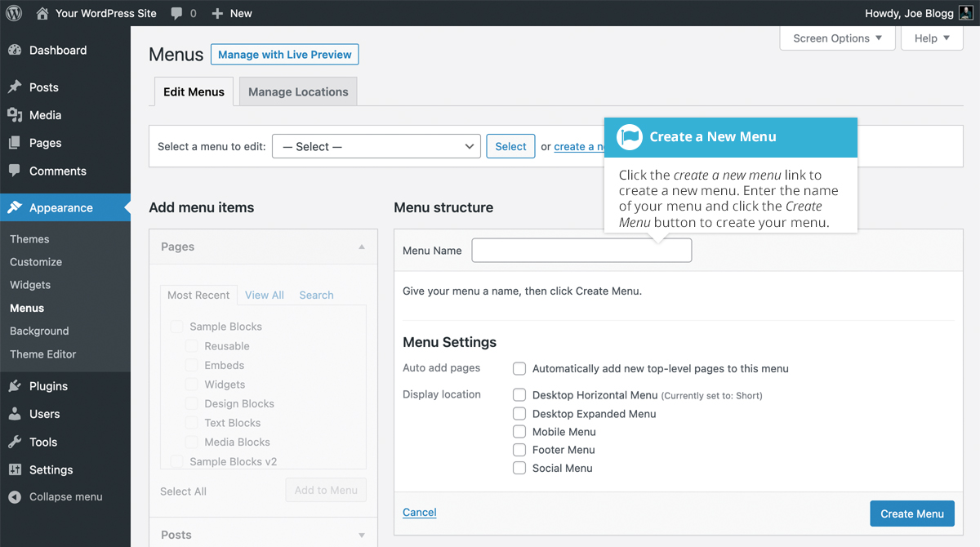980x547 pixels.
Task: Click the Menus submenu item
Action: click(x=27, y=308)
